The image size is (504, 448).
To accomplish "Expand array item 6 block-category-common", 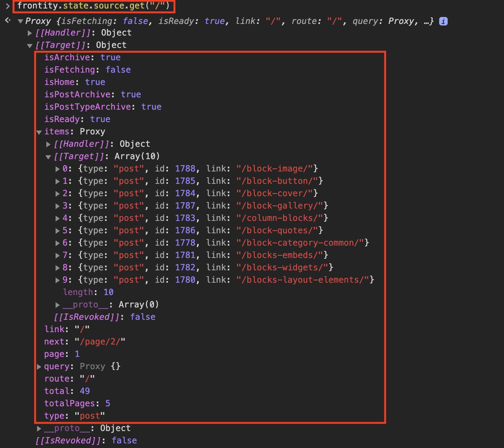I will 58,243.
